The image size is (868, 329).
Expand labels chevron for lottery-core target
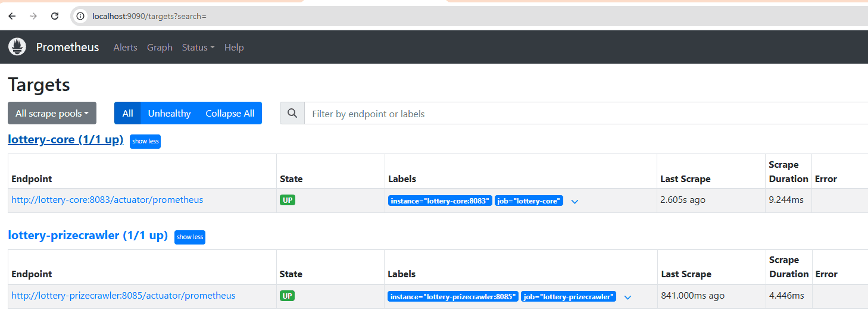pos(574,201)
